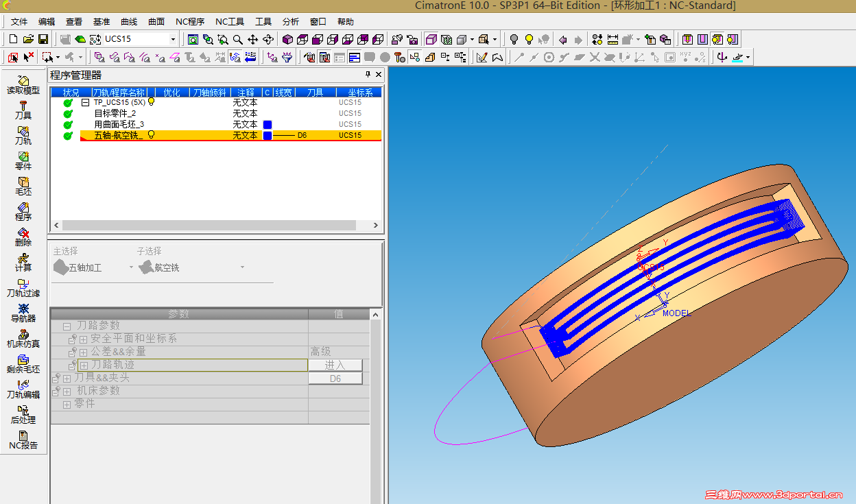Open the 分析 (Analysis) menu
This screenshot has width=856, height=504.
[291, 22]
